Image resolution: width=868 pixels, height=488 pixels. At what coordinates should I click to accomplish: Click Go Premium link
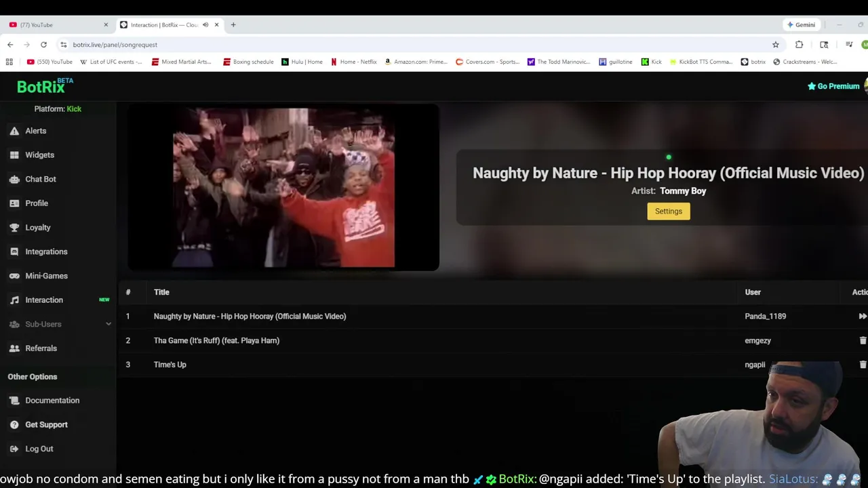point(833,86)
